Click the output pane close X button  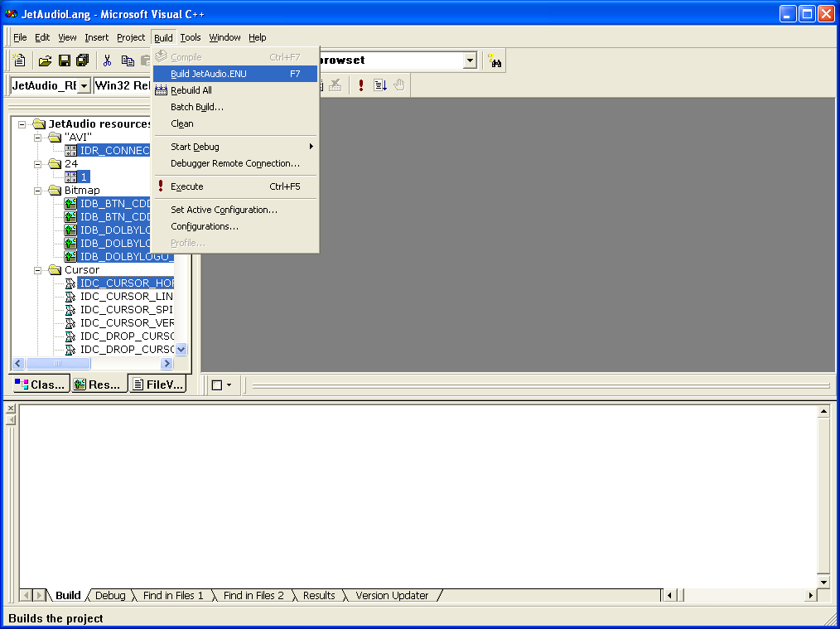pos(11,409)
